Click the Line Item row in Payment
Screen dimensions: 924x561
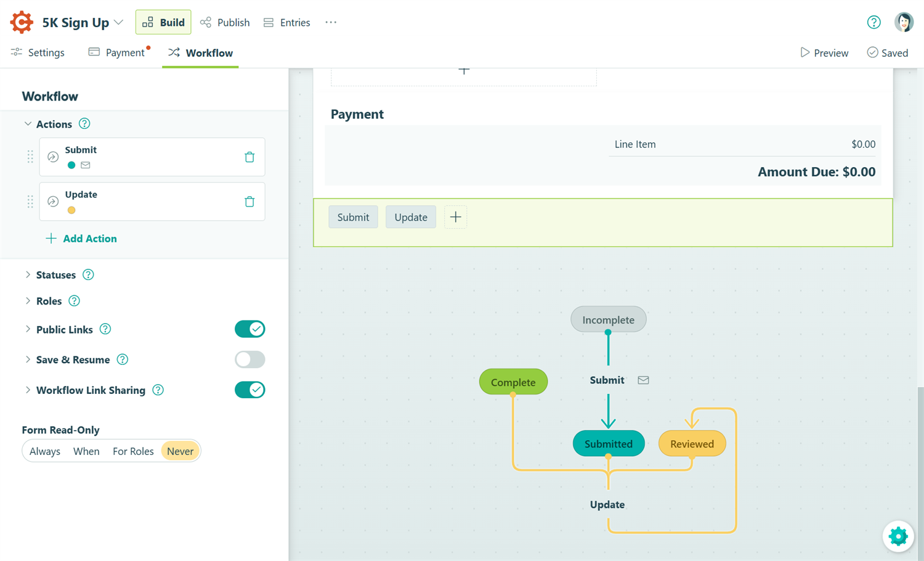point(742,144)
